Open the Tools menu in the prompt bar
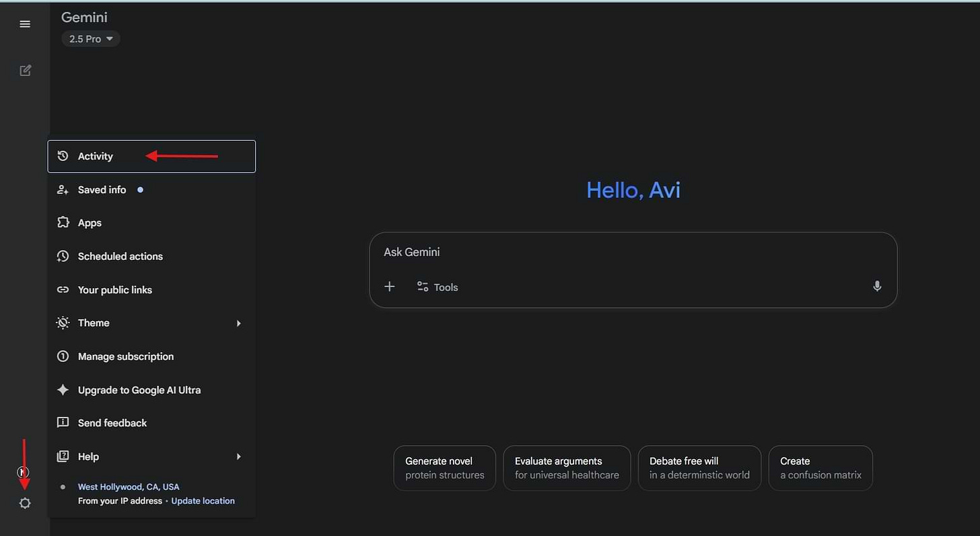This screenshot has width=980, height=536. point(438,287)
